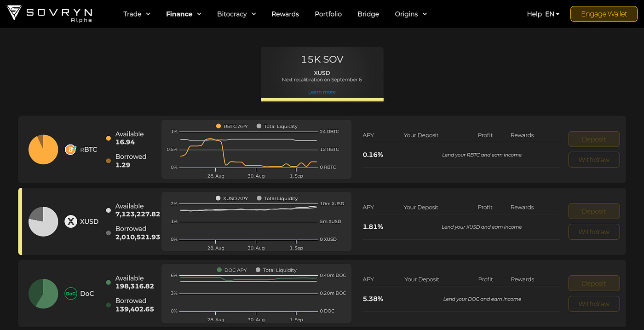Screen dimensions: 644x330
Task: Toggle the RBTC APY legend series
Action: point(232,126)
